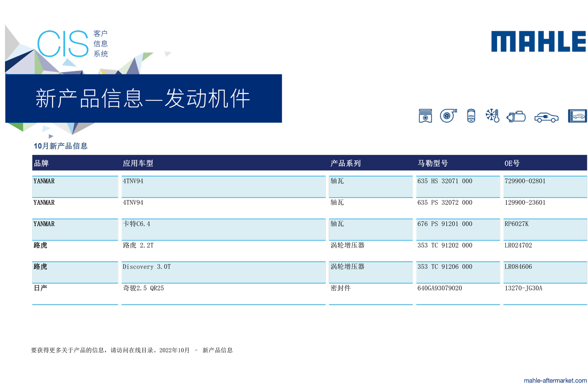Select part number 635 PS 32072 000

(445, 203)
